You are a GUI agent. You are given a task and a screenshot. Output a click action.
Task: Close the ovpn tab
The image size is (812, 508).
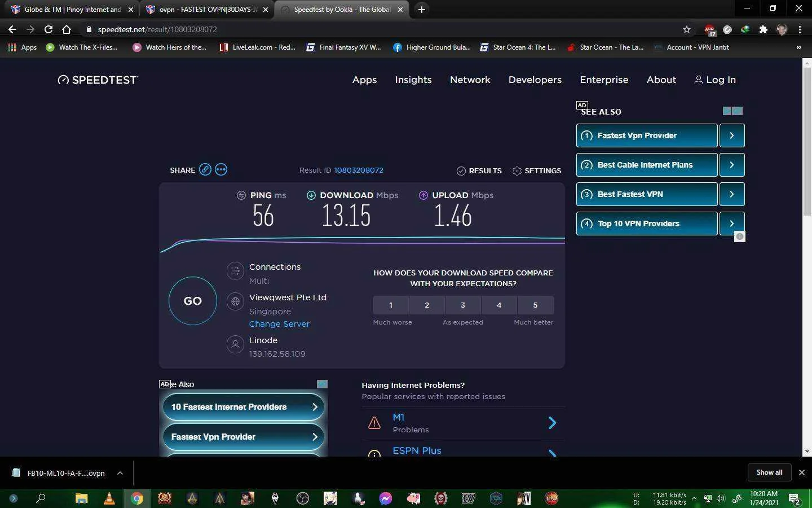(x=266, y=10)
